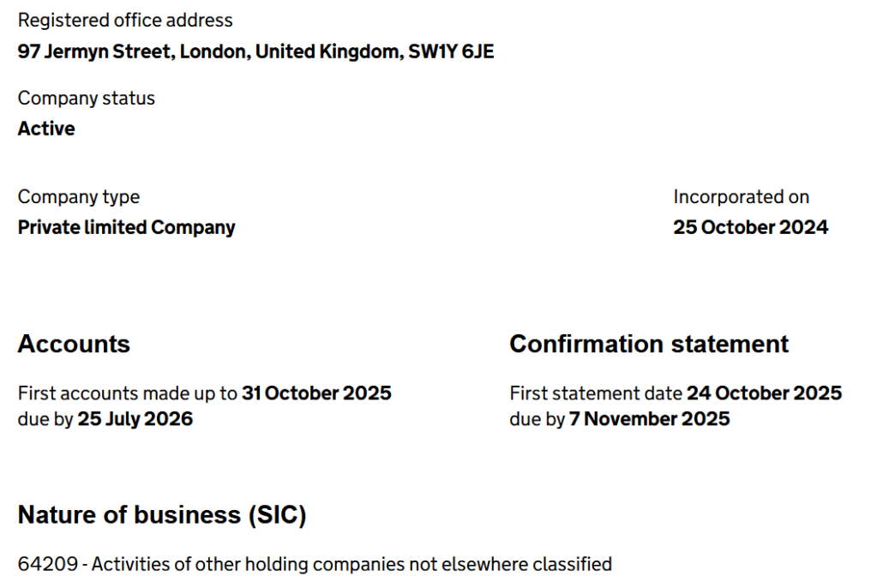Click the 25 July 2026 due date
This screenshot has width=877, height=588.
(135, 419)
